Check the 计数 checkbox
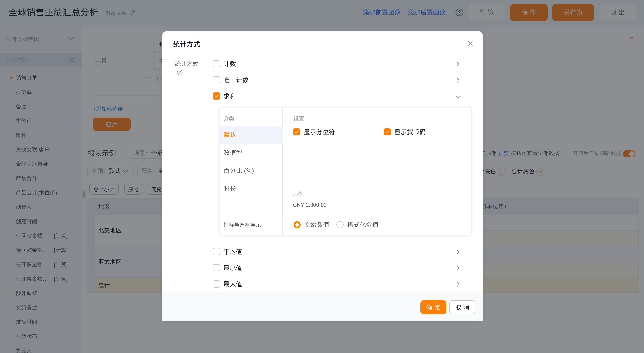This screenshot has width=644, height=353. (216, 64)
